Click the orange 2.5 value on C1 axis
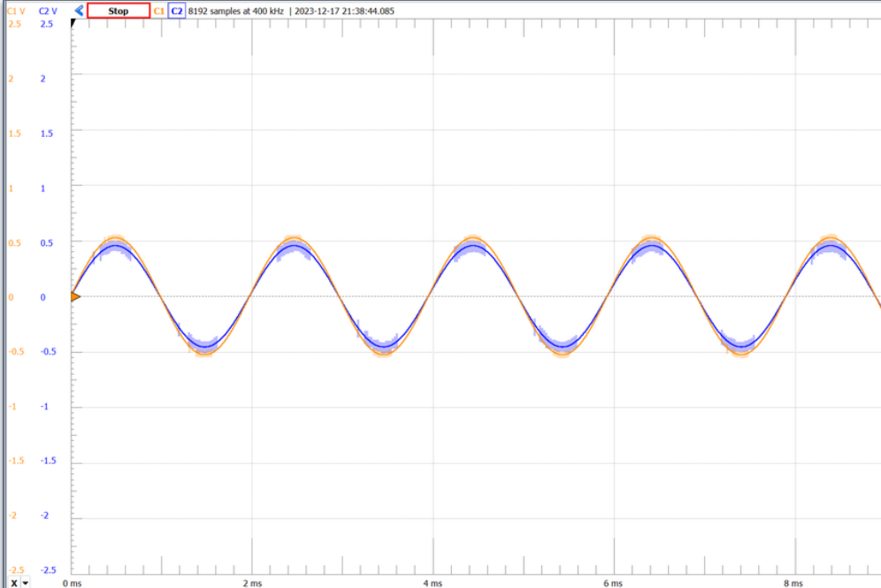 [x=14, y=24]
